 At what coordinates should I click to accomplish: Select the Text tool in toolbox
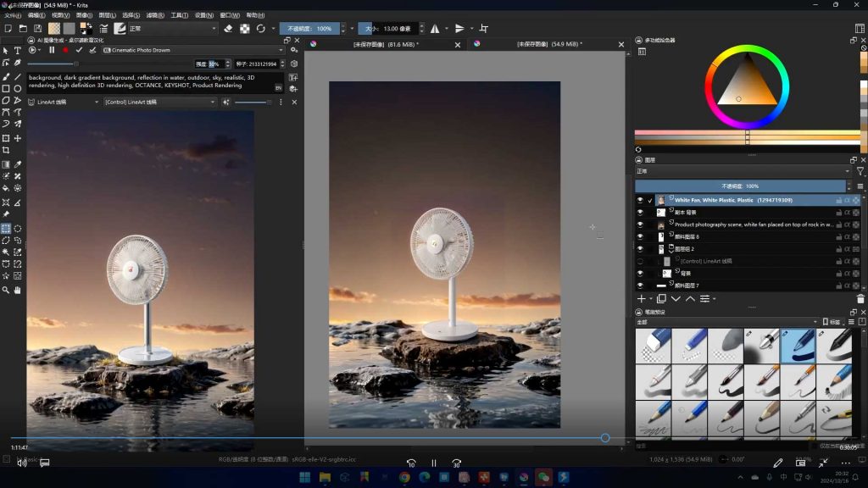pyautogui.click(x=18, y=51)
